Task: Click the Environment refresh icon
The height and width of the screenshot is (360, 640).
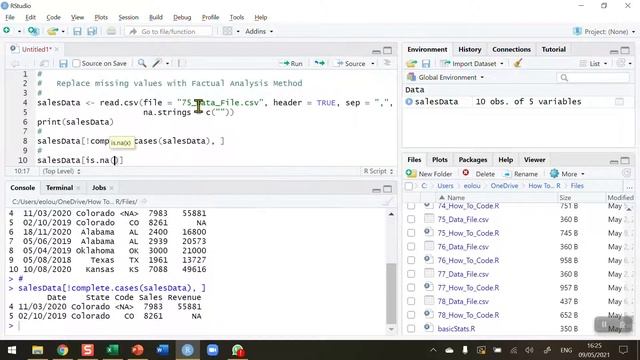Action: coord(621,63)
